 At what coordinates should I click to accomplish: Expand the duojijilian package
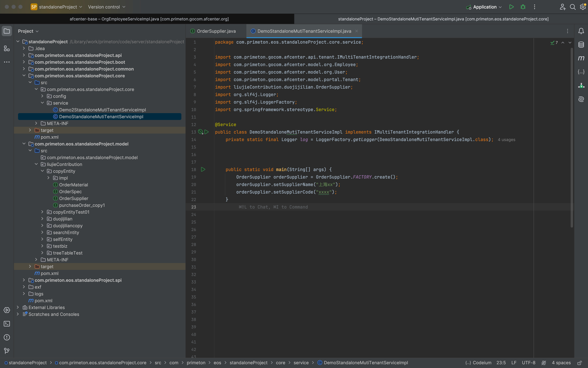pos(42,219)
